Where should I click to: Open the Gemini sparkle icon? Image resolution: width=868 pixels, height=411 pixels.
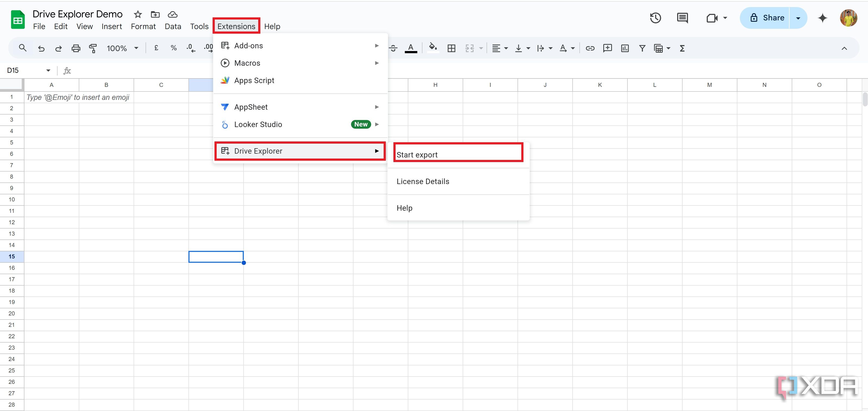(x=822, y=18)
